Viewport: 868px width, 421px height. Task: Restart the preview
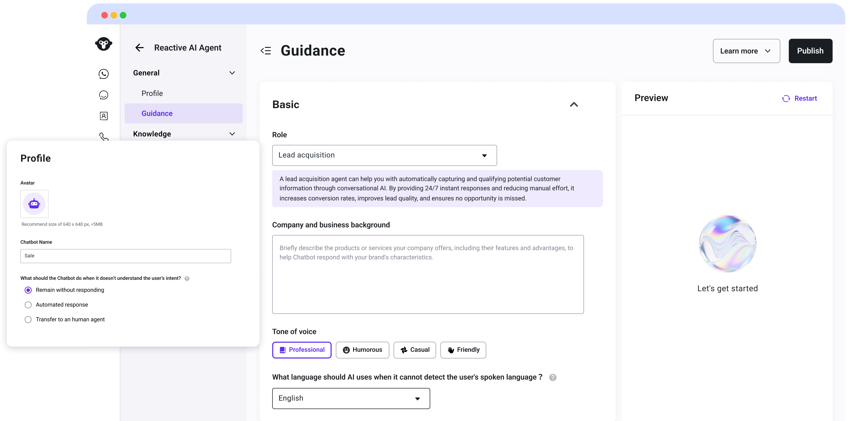[799, 98]
